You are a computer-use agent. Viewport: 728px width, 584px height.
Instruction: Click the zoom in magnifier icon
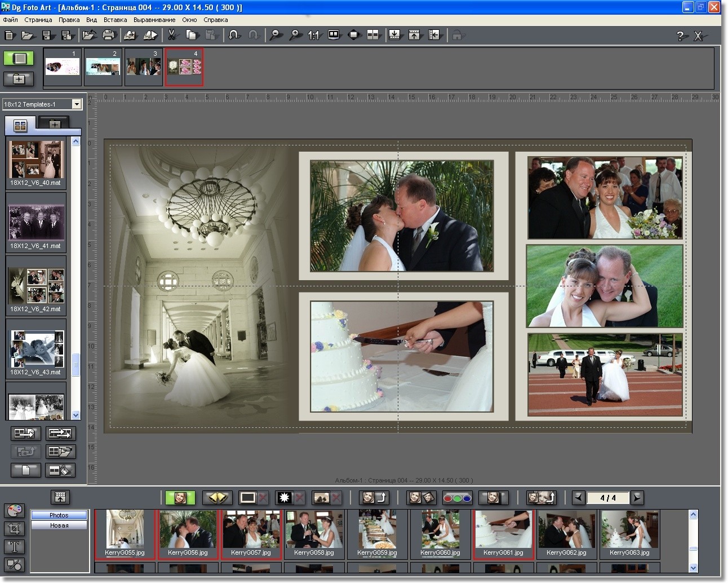(x=295, y=35)
